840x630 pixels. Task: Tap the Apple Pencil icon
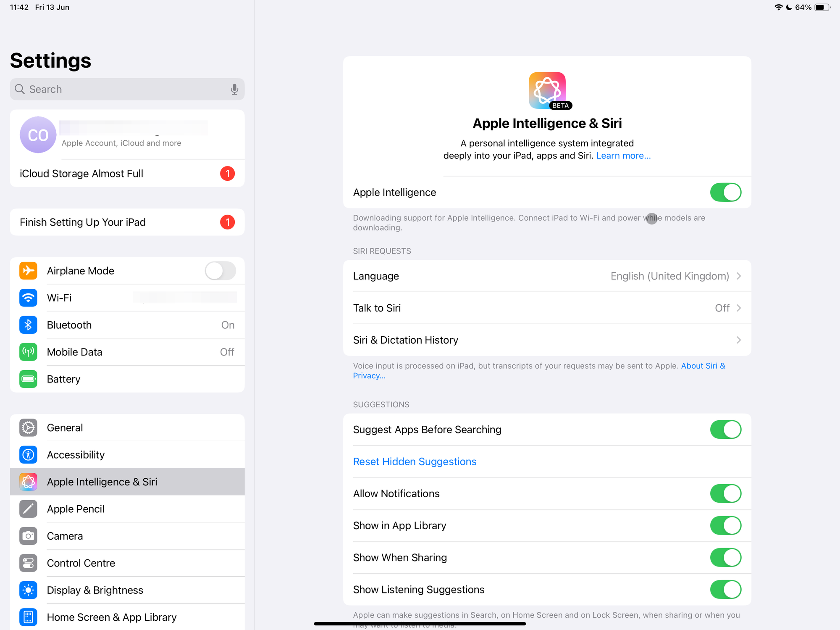[28, 509]
